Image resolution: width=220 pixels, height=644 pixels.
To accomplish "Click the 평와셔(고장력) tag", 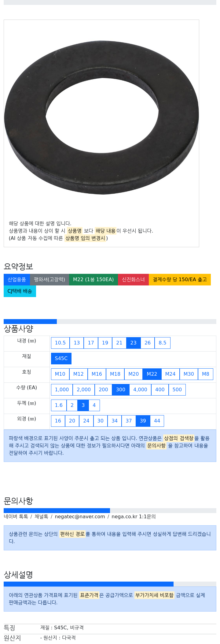I will pyautogui.click(x=50, y=280).
